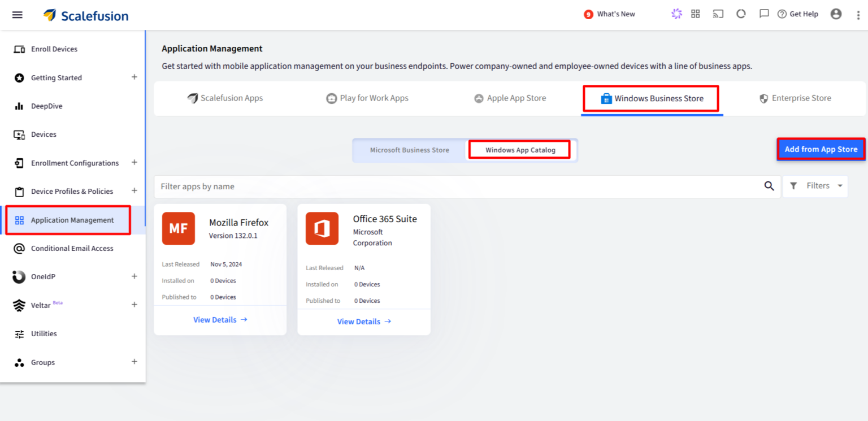
Task: Click the purple sparkle AI icon
Action: click(676, 14)
